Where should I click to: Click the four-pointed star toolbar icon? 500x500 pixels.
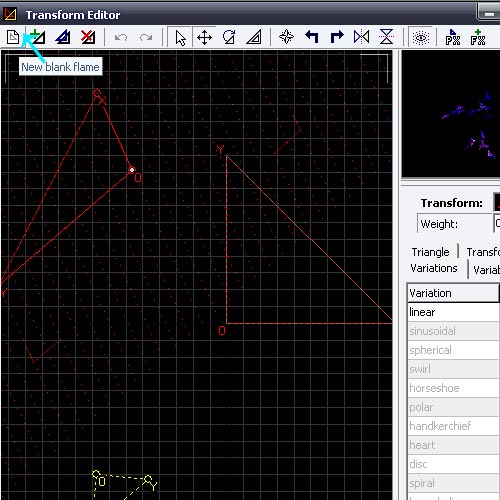point(286,37)
